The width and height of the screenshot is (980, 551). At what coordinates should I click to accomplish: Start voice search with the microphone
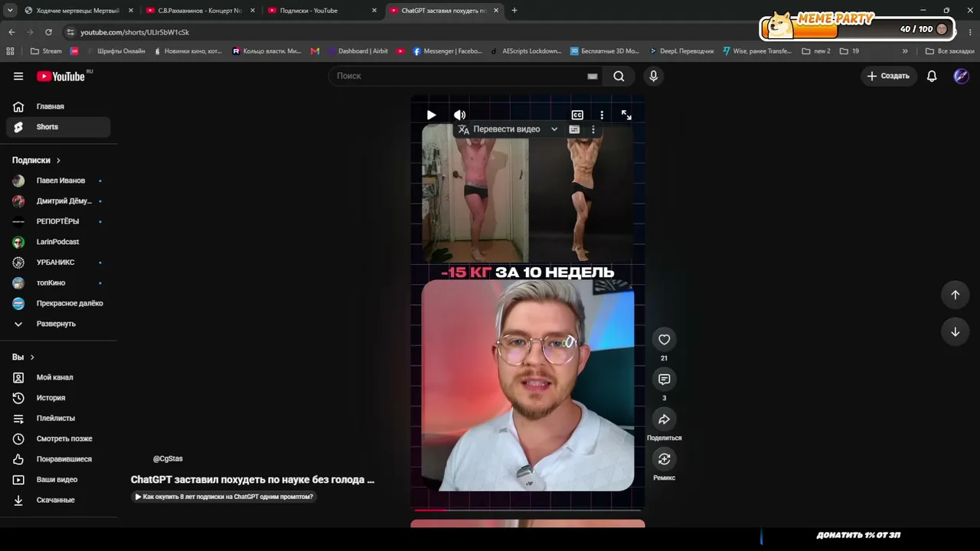(x=653, y=76)
